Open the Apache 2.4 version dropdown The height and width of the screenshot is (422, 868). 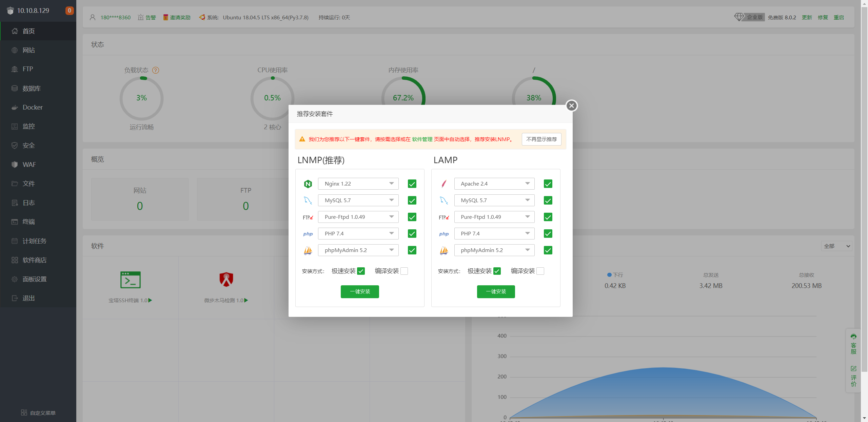click(x=494, y=184)
